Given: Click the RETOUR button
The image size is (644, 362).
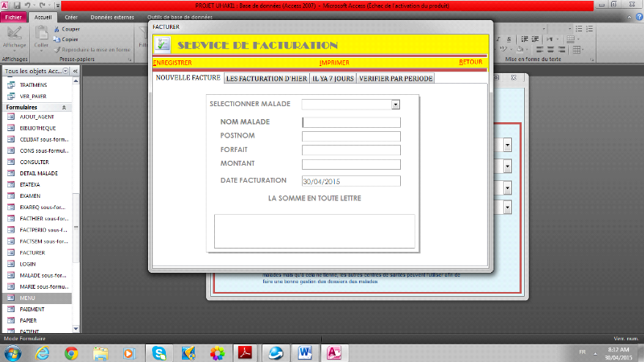Looking at the screenshot, I should pyautogui.click(x=471, y=62).
